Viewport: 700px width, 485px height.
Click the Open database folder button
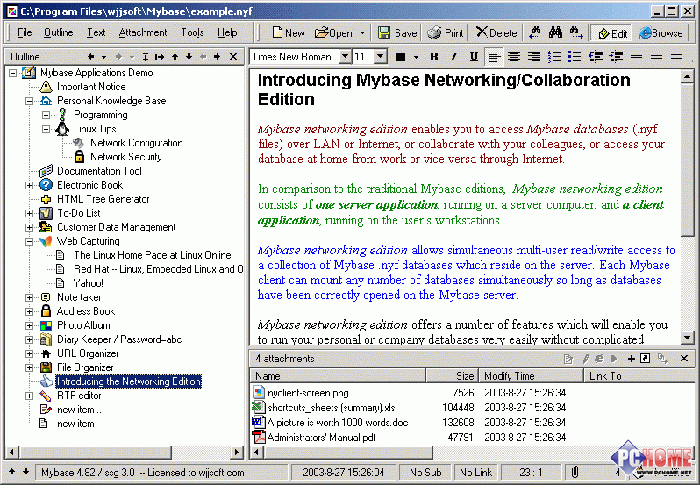pos(333,33)
